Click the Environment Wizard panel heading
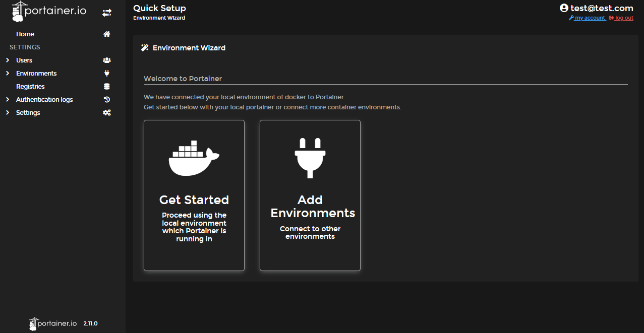 [x=189, y=48]
